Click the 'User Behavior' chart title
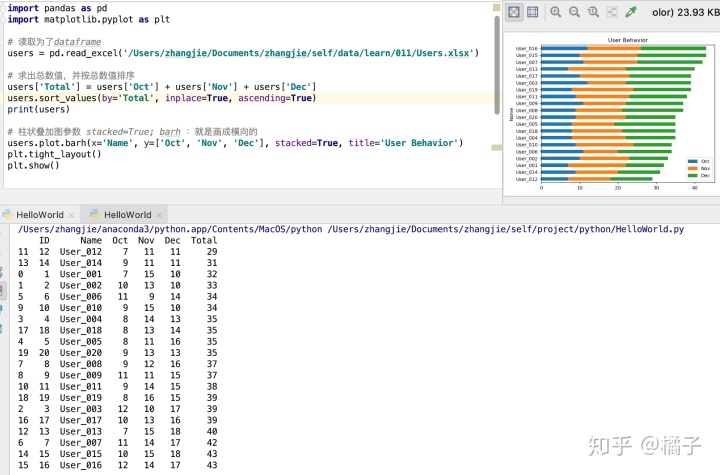The image size is (720, 475). (x=627, y=40)
